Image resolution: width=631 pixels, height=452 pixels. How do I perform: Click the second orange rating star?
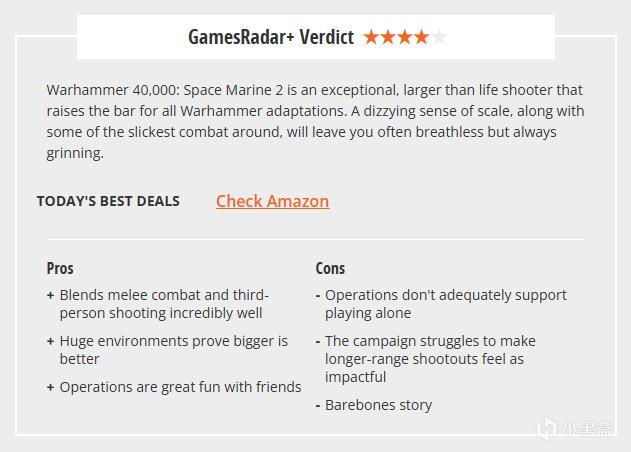(388, 38)
